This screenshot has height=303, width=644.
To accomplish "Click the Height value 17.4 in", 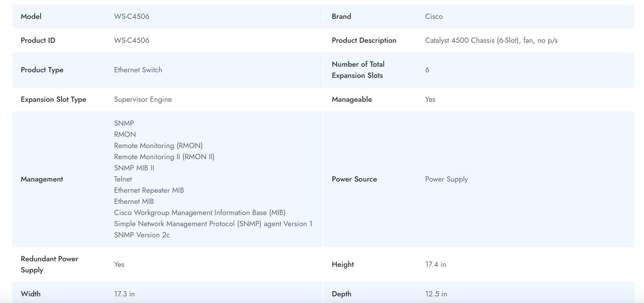I will [x=436, y=264].
